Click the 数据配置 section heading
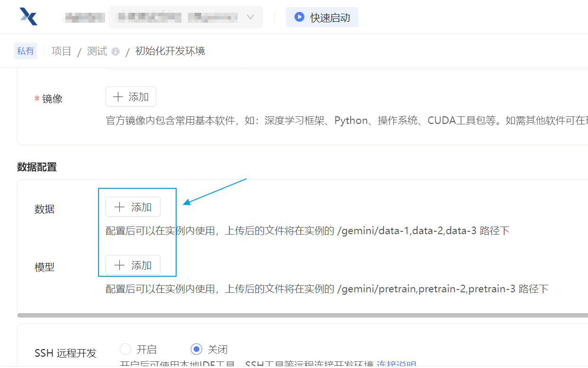Image resolution: width=588 pixels, height=368 pixels. [x=37, y=167]
